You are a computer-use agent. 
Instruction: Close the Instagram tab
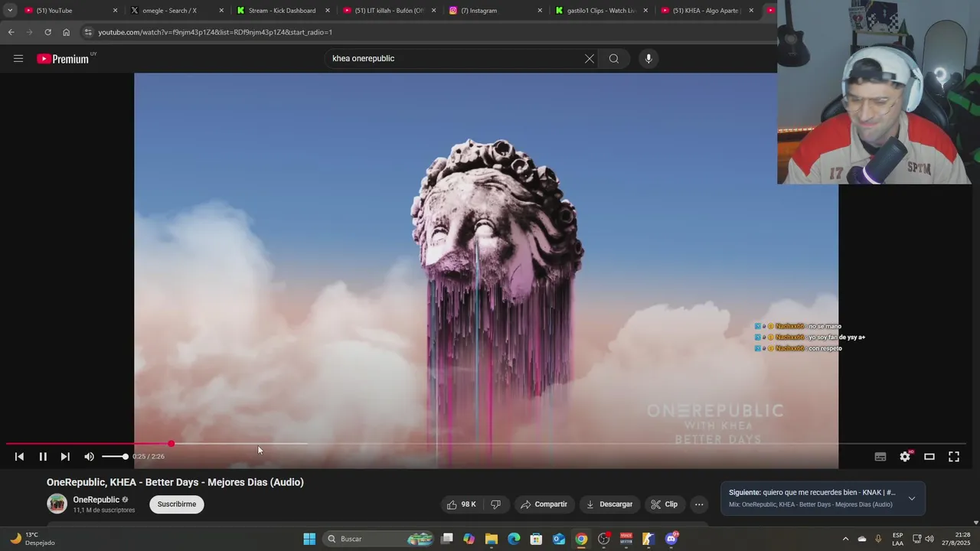point(540,11)
